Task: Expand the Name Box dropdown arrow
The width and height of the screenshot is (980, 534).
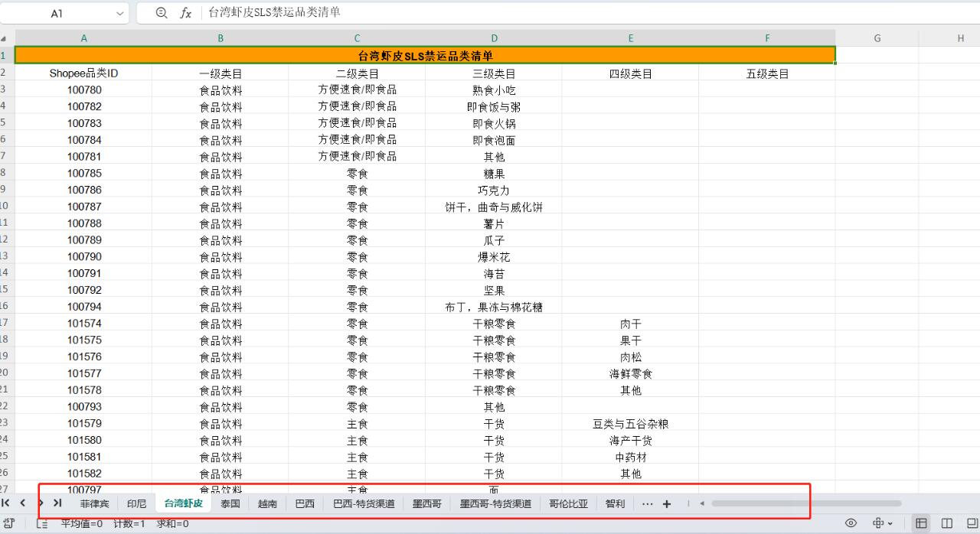Action: (120, 13)
